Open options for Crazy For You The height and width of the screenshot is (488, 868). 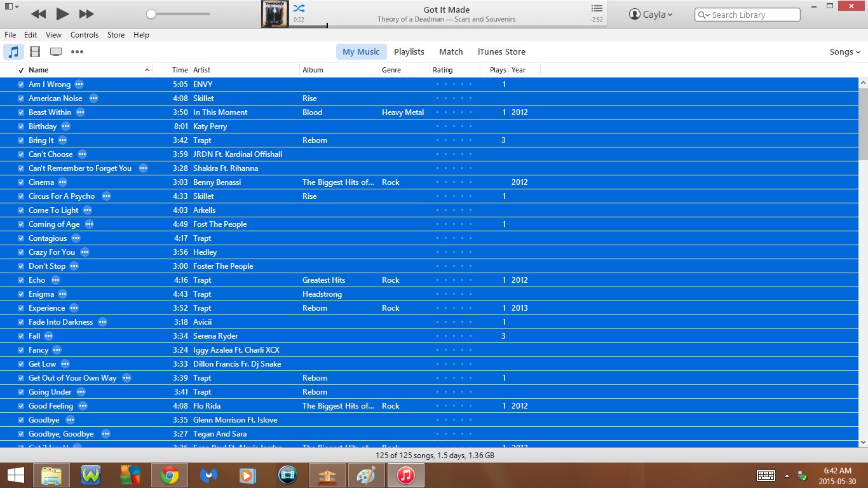85,252
